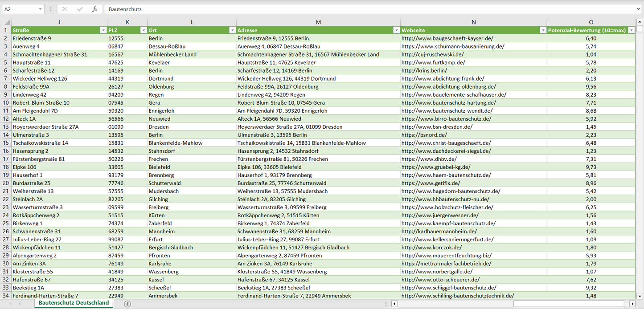Open the Potenzial-Bewertung filter dropdown
This screenshot has height=309, width=644.
(x=631, y=30)
